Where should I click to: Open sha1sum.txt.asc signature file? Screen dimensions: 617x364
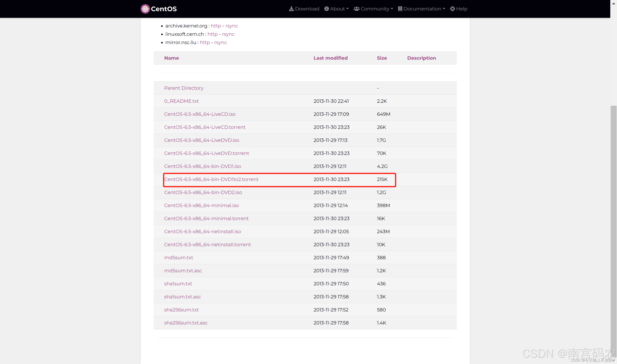point(182,297)
